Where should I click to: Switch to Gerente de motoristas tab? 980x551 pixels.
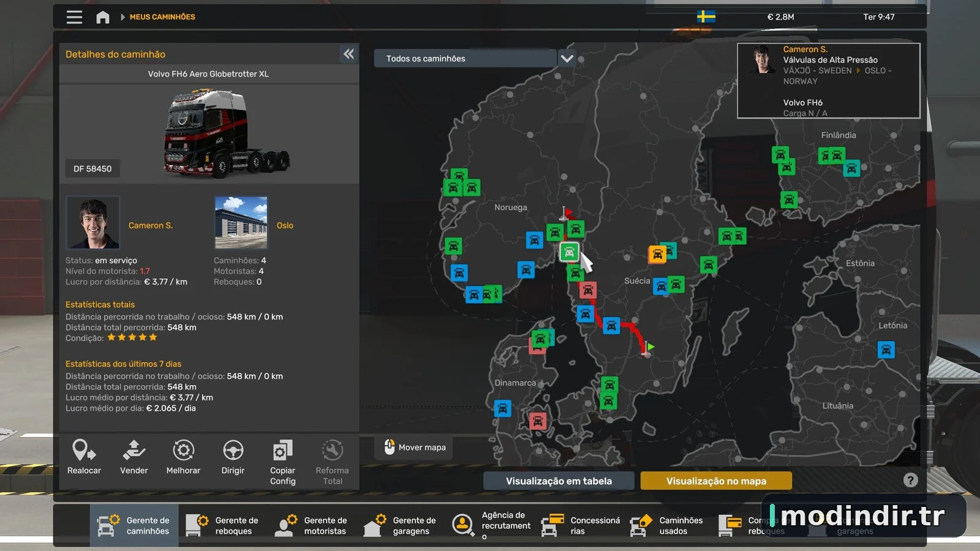click(311, 525)
